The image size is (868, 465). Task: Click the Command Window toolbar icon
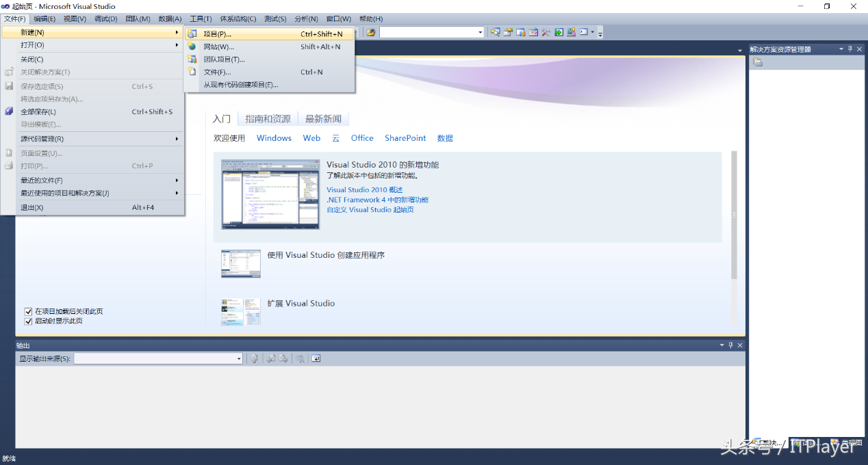(584, 32)
